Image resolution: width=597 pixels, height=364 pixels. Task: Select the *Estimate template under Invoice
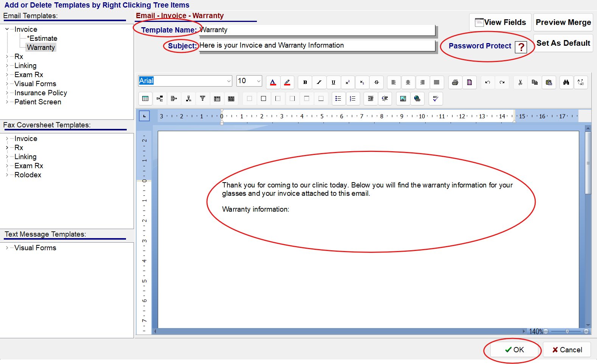click(x=42, y=39)
